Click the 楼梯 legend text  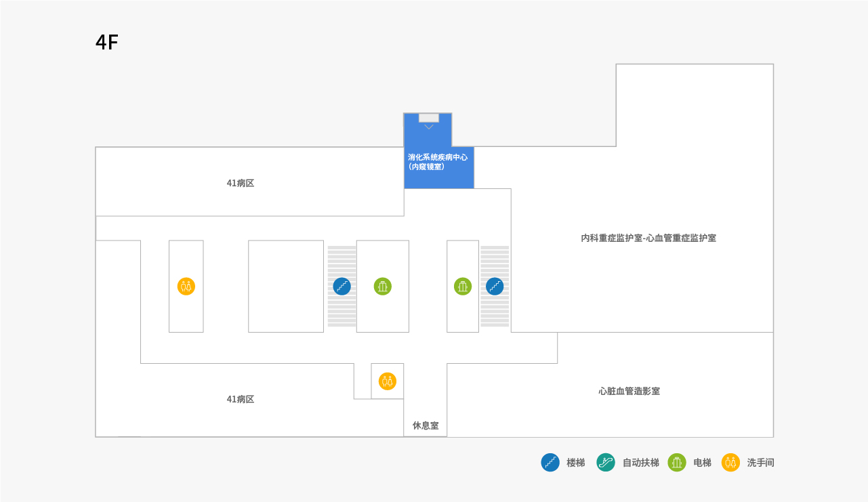pos(575,463)
